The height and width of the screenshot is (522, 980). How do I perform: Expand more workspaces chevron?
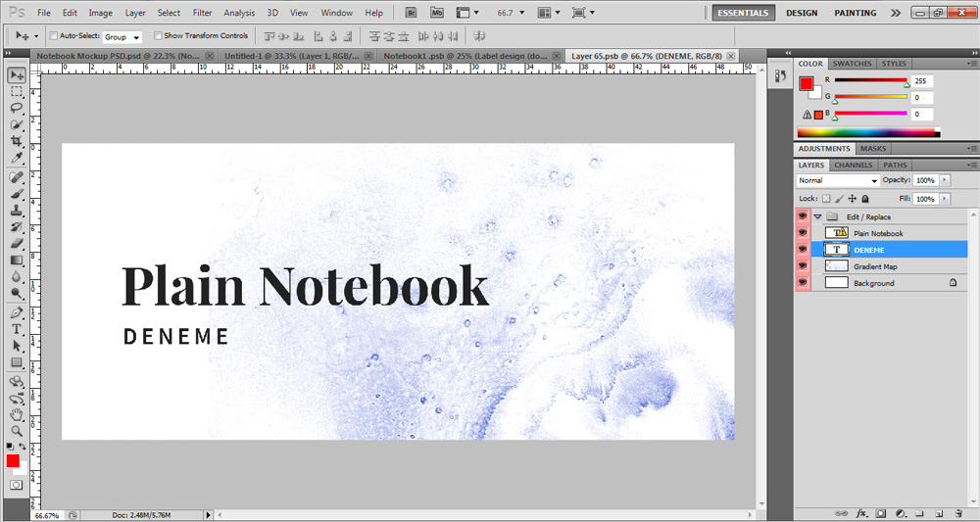point(895,13)
